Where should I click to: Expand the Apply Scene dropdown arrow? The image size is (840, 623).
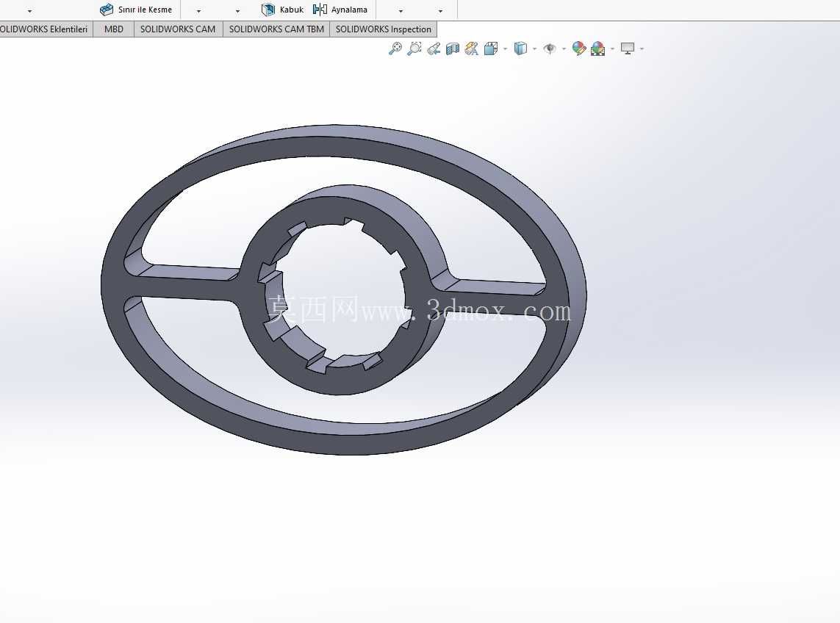click(612, 49)
